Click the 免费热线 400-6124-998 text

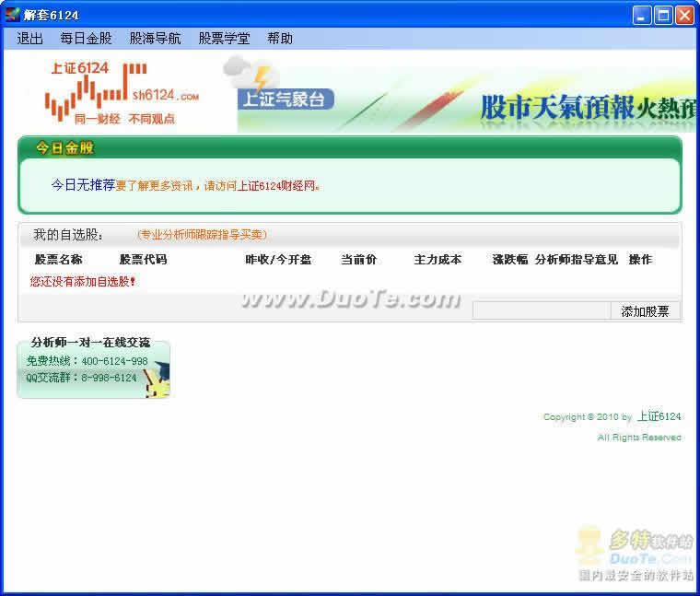point(87,361)
